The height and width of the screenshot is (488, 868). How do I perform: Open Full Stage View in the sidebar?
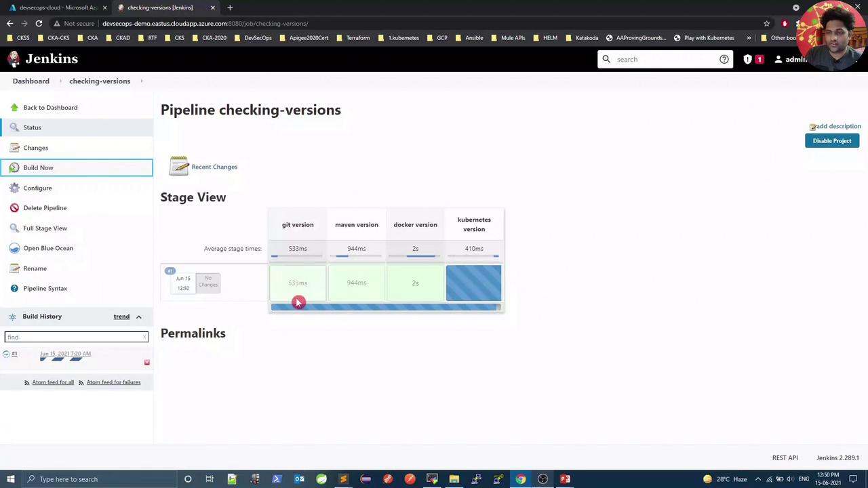click(77, 228)
